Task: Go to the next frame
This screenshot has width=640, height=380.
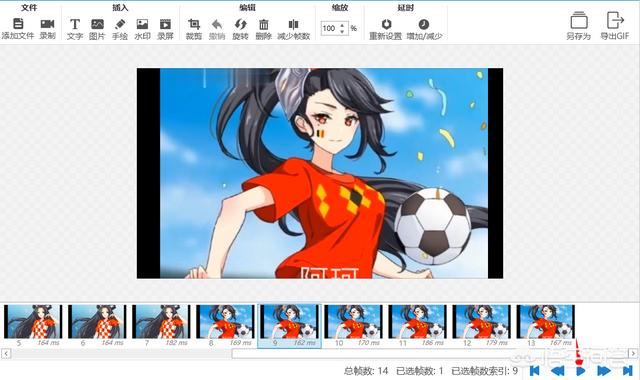Action: click(x=604, y=371)
